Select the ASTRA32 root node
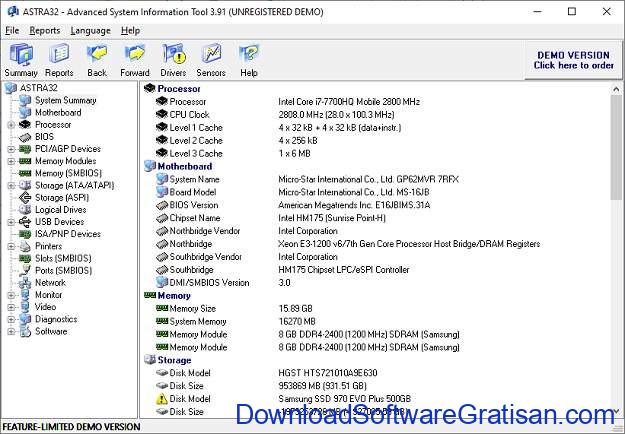 pos(39,88)
